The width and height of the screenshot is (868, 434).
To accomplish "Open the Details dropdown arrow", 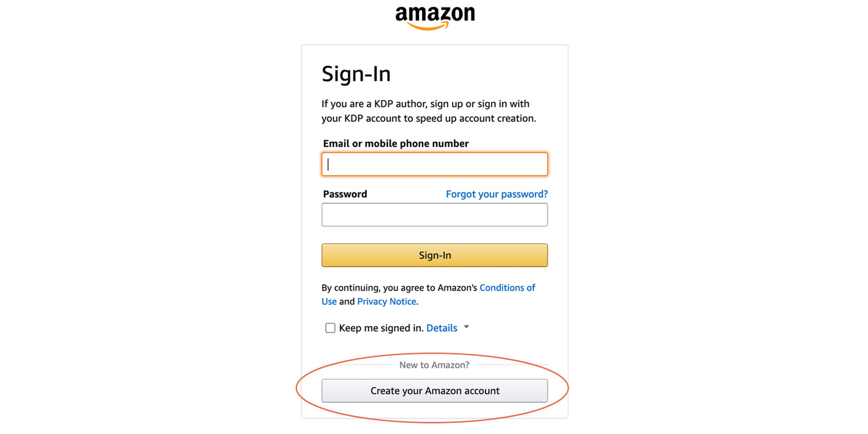I will click(466, 327).
